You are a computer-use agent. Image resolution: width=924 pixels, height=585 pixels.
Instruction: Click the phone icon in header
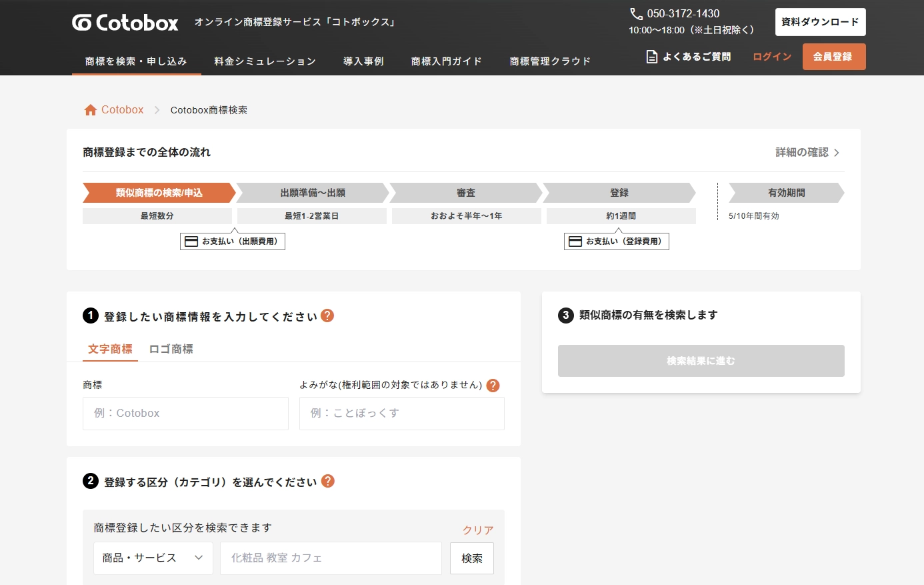tap(636, 14)
